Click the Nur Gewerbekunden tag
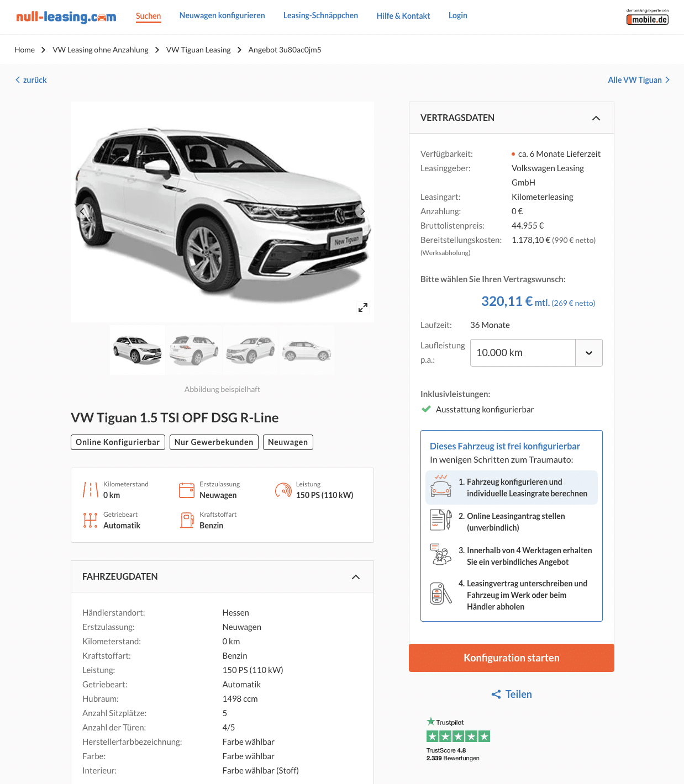Viewport: 684px width, 784px height. point(214,442)
